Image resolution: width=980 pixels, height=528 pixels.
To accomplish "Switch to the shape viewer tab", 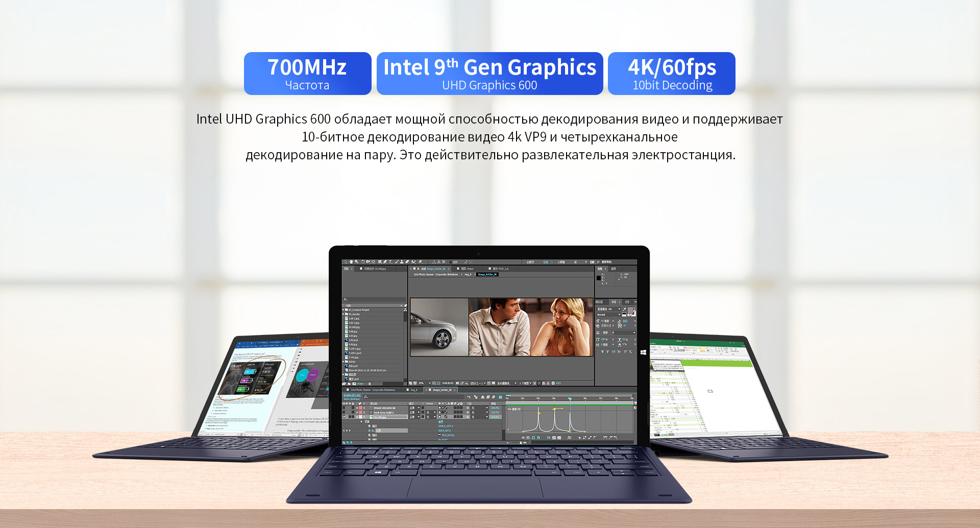I will tap(467, 269).
